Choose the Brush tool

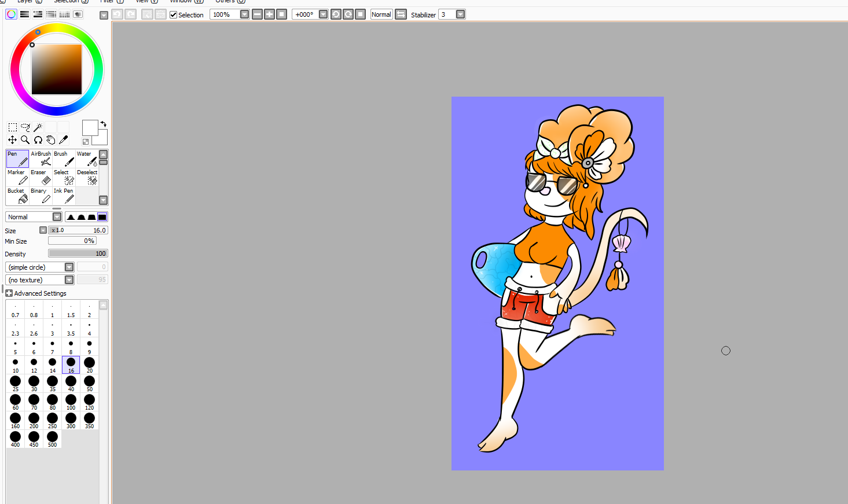64,159
